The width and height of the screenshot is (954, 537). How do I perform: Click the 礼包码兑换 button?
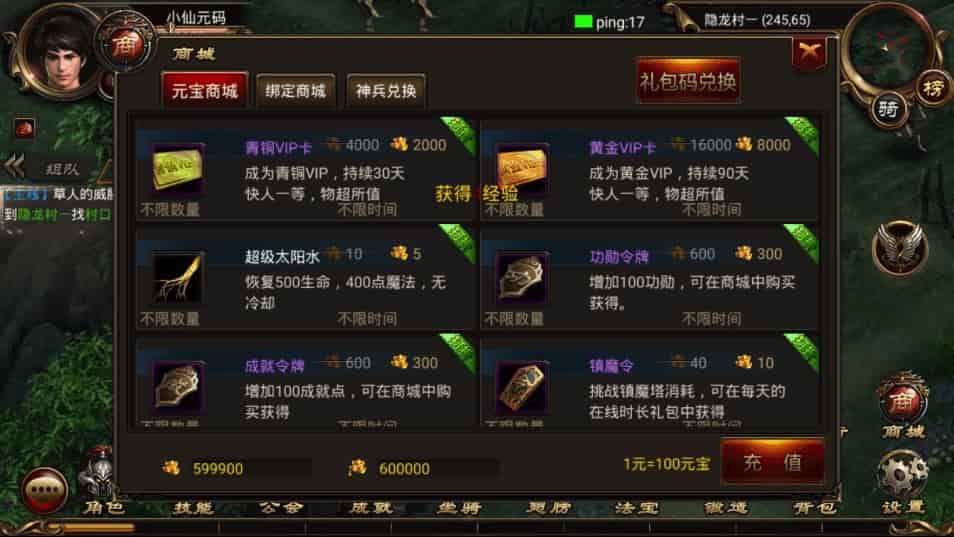pos(688,81)
